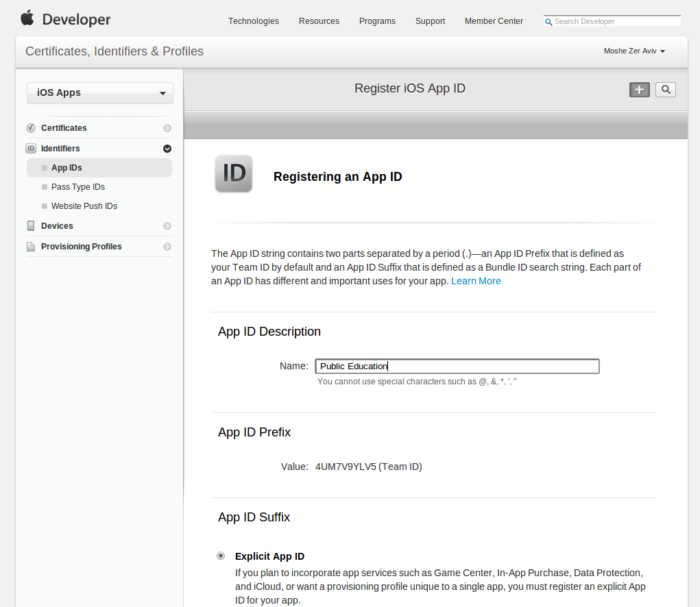Click the Identifiers ID icon in sidebar
Viewport: 700px width, 607px height.
coord(31,149)
